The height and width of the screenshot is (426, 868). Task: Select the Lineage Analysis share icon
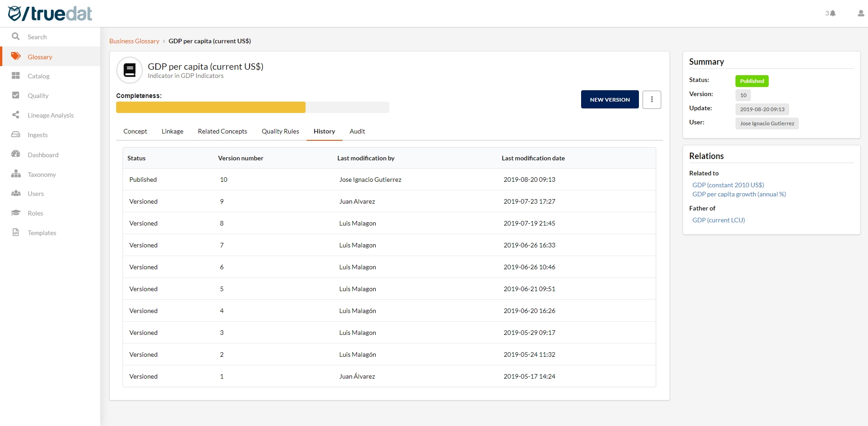click(x=16, y=115)
